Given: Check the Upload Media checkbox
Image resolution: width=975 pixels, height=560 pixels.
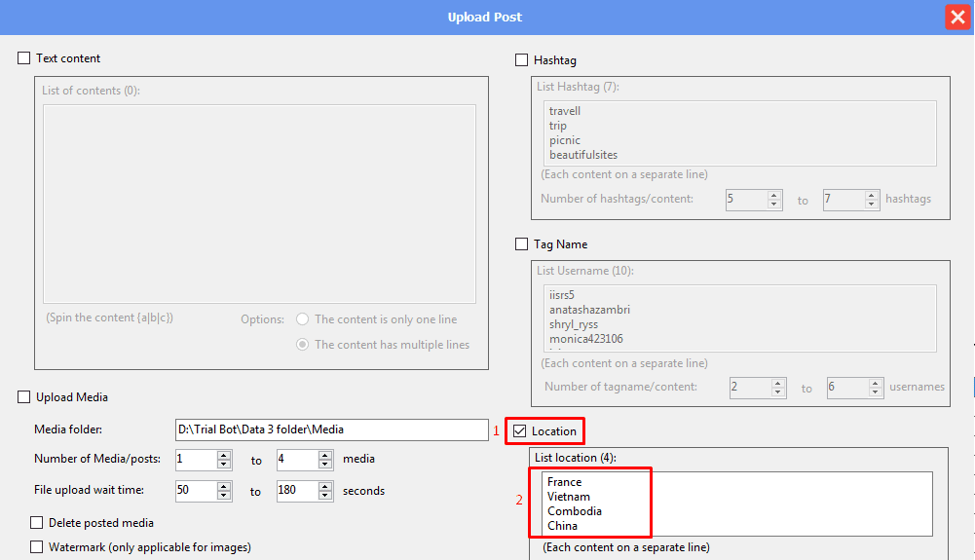Looking at the screenshot, I should coord(24,397).
